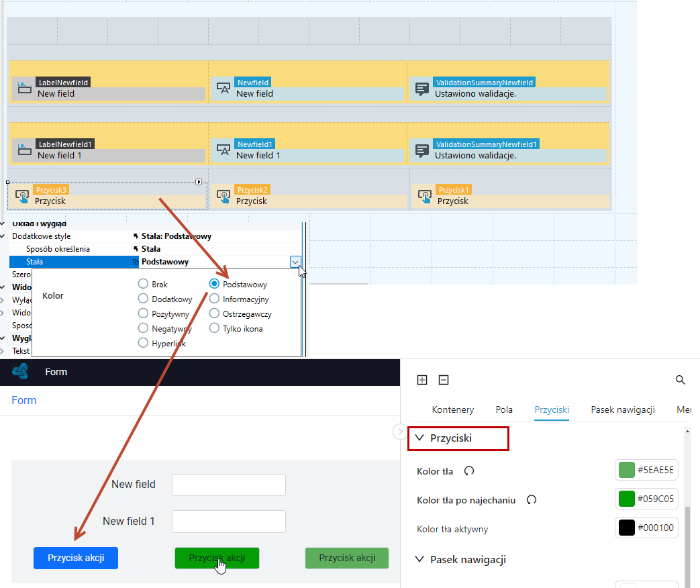Open the Stała Podstawowy dropdown arrow
Image resolution: width=700 pixels, height=588 pixels.
tap(295, 262)
